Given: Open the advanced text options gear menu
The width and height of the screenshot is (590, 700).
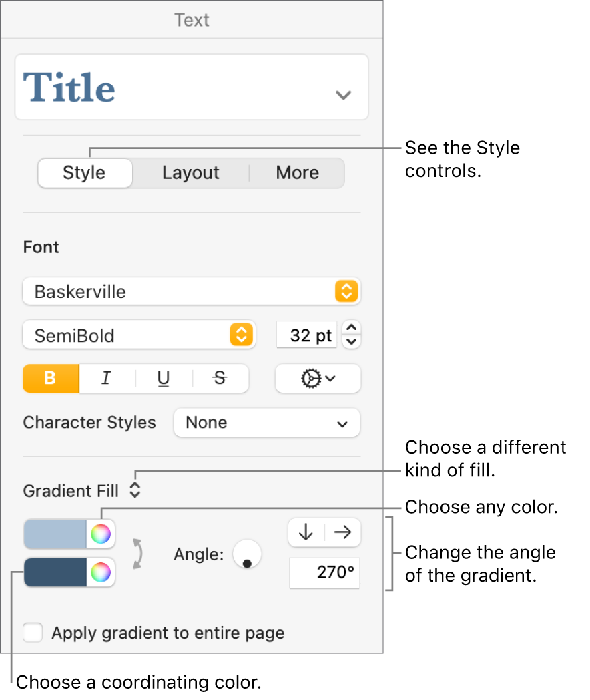Looking at the screenshot, I should pos(318,379).
